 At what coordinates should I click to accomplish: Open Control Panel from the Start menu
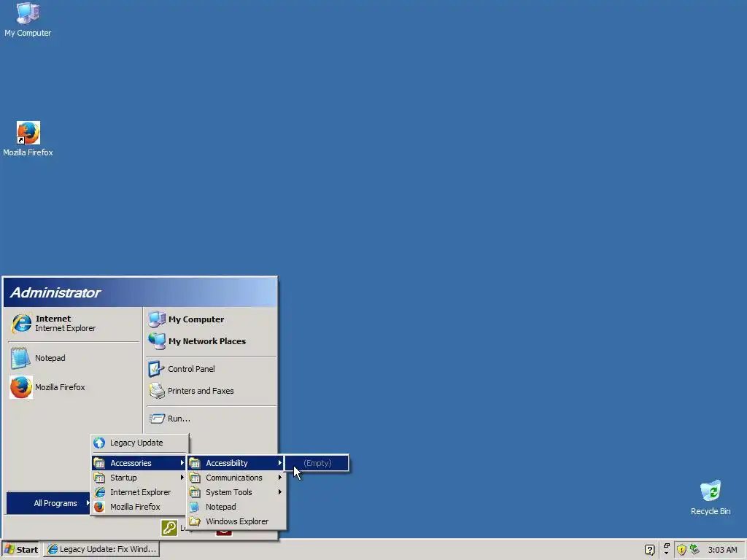211,369
